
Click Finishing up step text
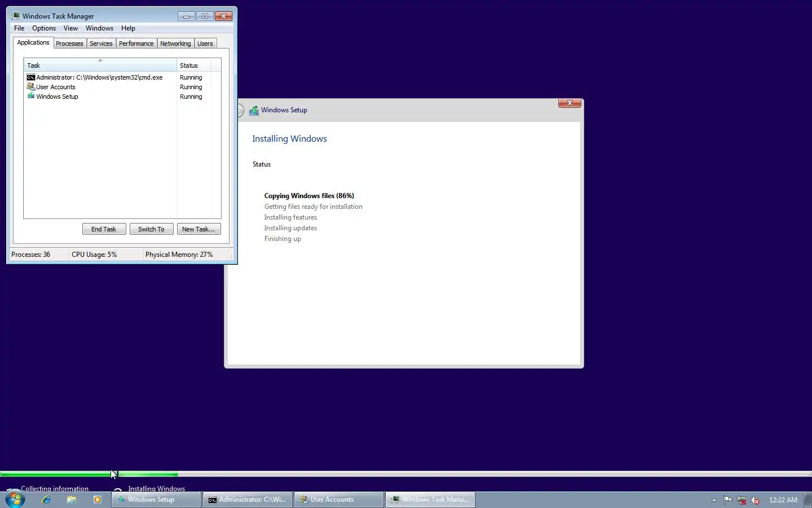click(283, 239)
